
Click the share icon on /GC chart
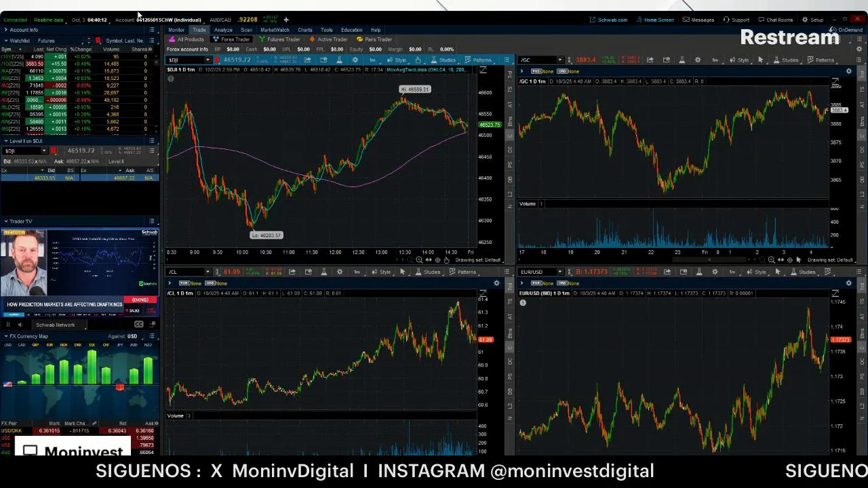click(x=650, y=60)
